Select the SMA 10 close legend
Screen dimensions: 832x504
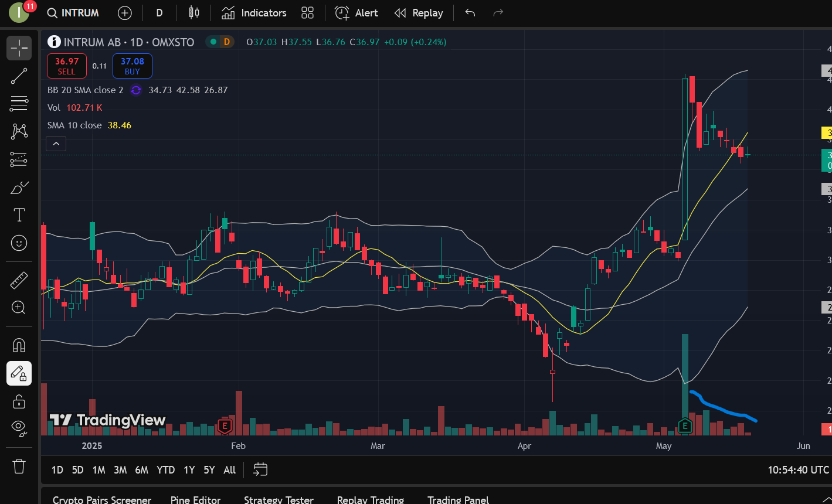coord(74,125)
